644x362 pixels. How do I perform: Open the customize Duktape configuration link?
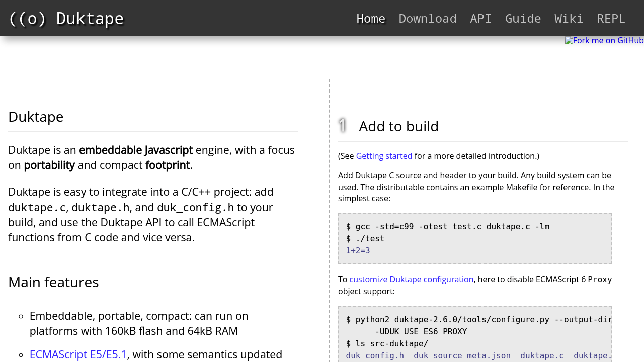pos(411,279)
